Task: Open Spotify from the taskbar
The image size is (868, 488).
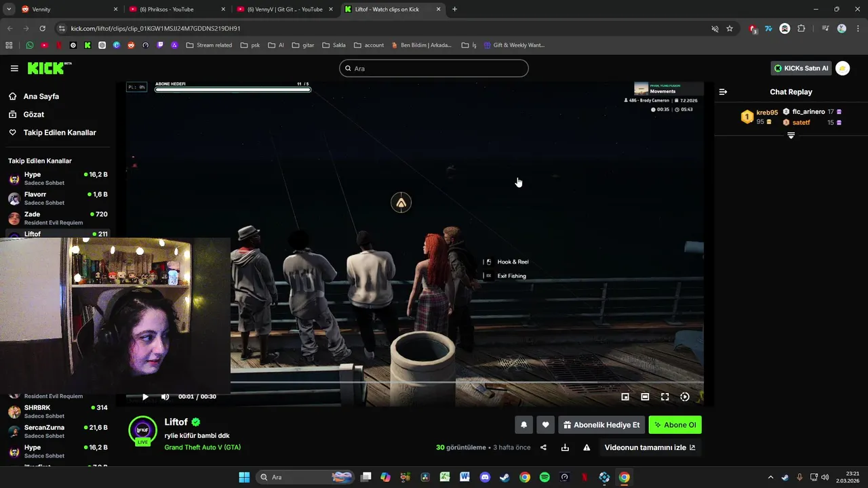Action: pos(545,477)
